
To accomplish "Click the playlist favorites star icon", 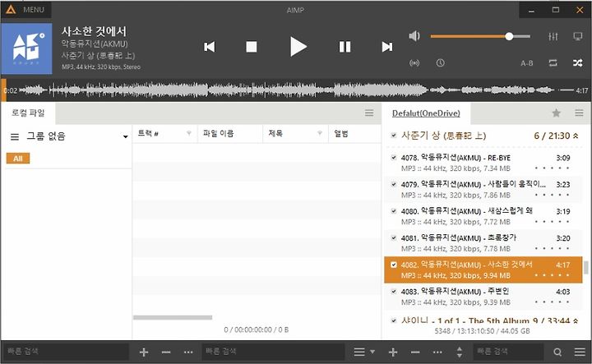I will 556,113.
